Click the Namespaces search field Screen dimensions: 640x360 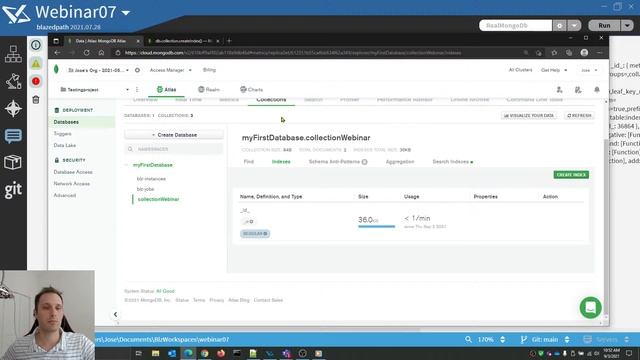coord(174,149)
